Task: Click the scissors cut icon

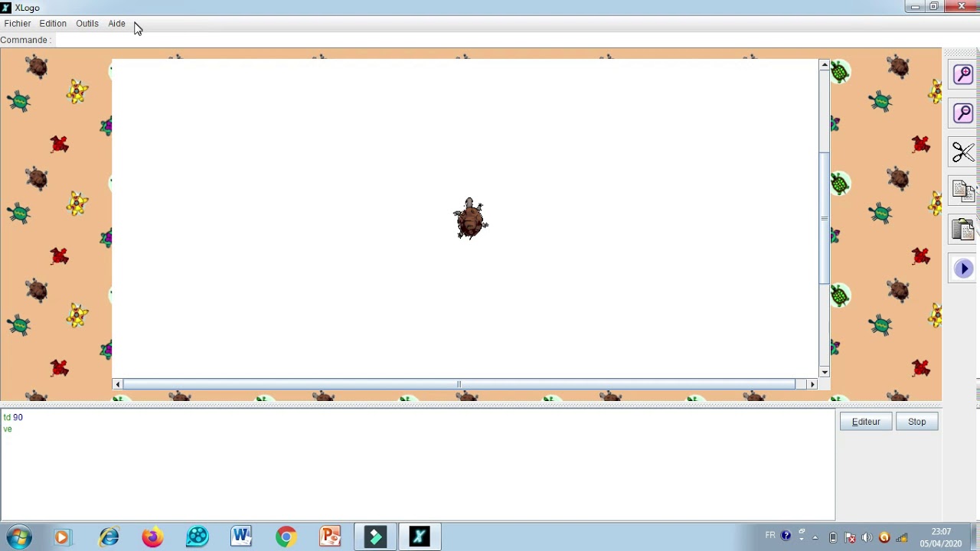Action: [963, 152]
